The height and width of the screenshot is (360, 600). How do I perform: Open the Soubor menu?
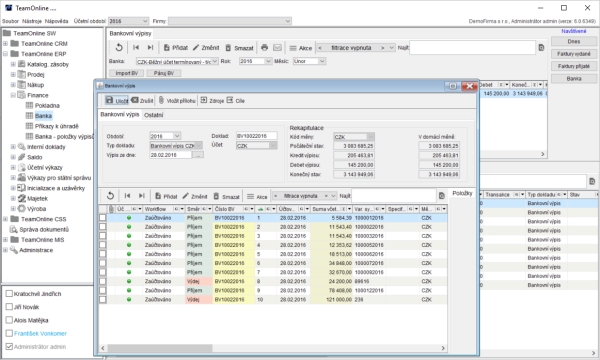pos(10,21)
